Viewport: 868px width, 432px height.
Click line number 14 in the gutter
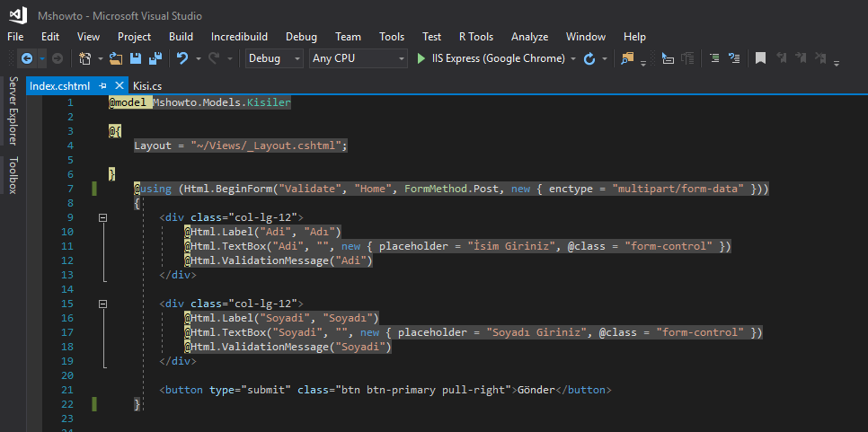point(67,289)
